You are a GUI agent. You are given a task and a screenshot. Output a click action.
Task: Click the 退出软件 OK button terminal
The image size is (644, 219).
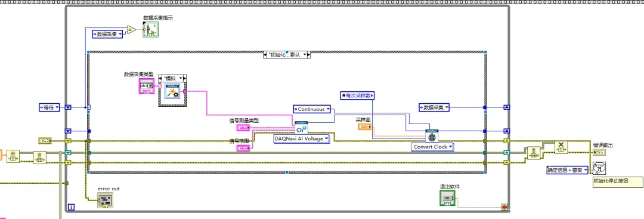pyautogui.click(x=447, y=198)
